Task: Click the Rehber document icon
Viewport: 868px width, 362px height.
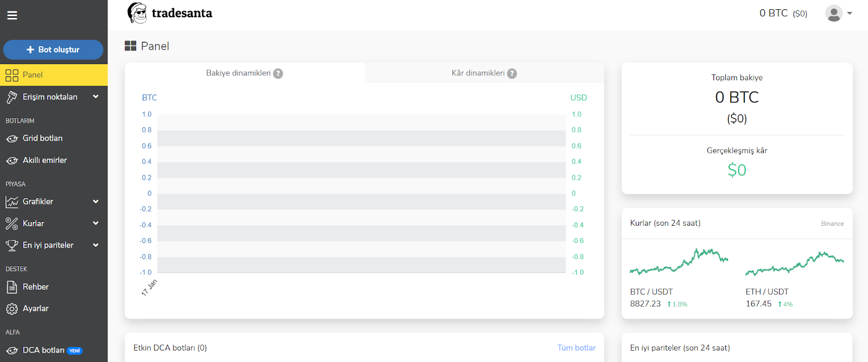Action: [x=12, y=287]
